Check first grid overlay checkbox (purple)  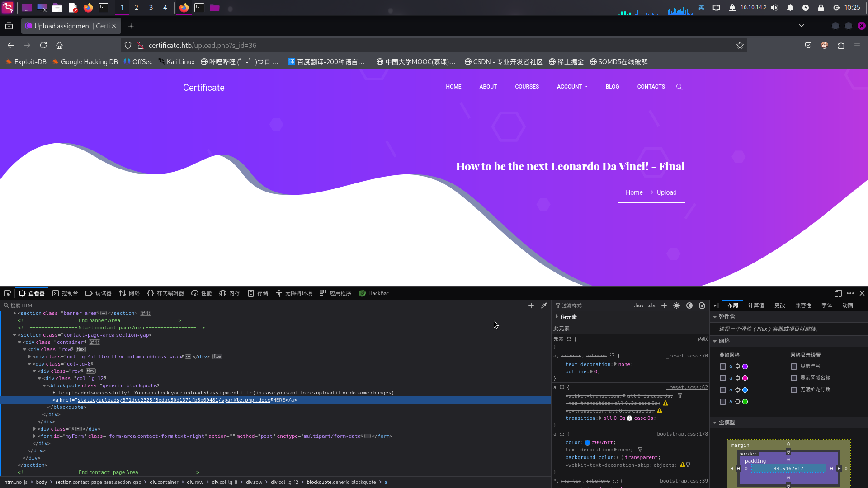click(x=723, y=366)
